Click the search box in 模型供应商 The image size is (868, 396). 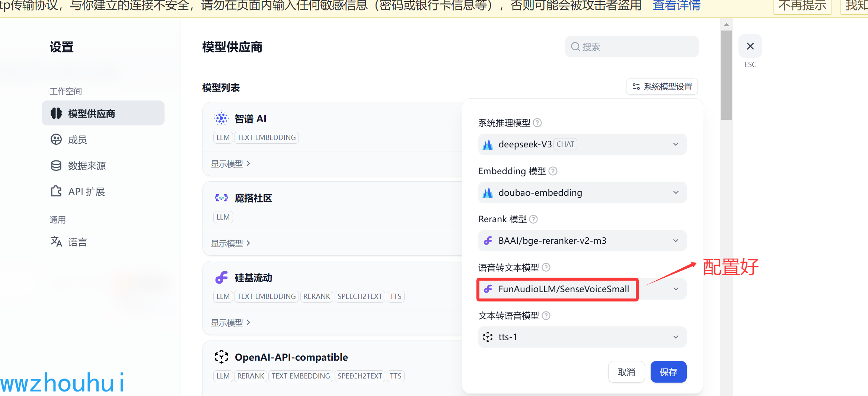tap(632, 47)
